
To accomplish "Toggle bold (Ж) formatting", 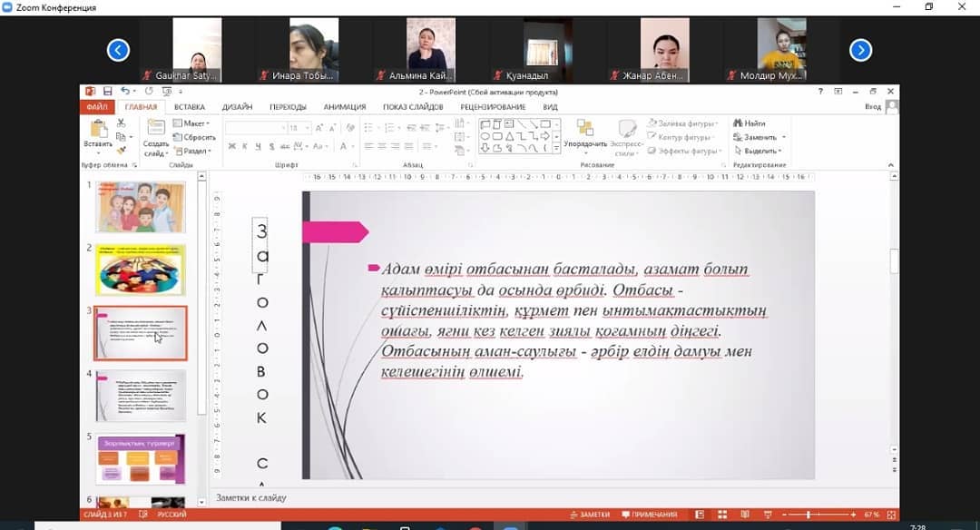I will point(232,146).
